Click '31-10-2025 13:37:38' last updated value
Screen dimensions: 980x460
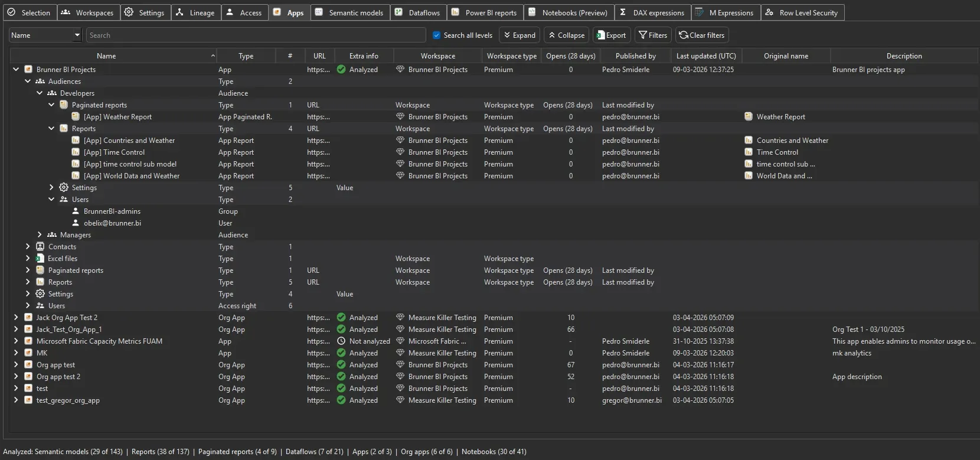pos(703,341)
